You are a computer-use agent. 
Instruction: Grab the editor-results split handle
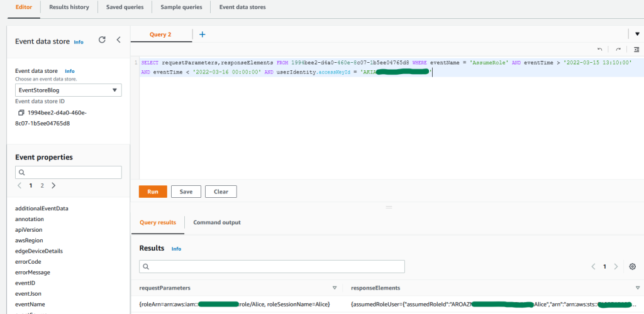pyautogui.click(x=389, y=207)
